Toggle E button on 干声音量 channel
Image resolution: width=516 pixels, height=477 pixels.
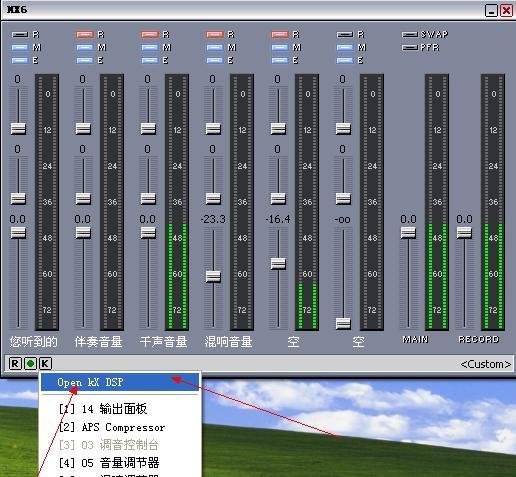(150, 60)
